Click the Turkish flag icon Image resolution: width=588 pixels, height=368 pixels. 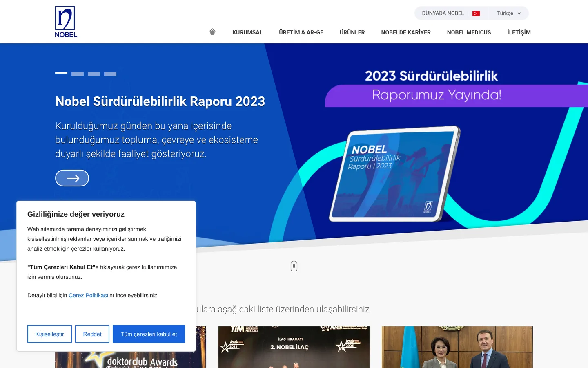(x=476, y=13)
